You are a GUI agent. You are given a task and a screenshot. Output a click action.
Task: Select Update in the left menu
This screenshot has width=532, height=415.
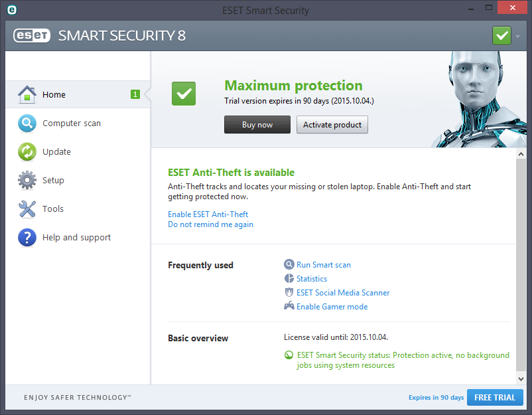tap(56, 152)
